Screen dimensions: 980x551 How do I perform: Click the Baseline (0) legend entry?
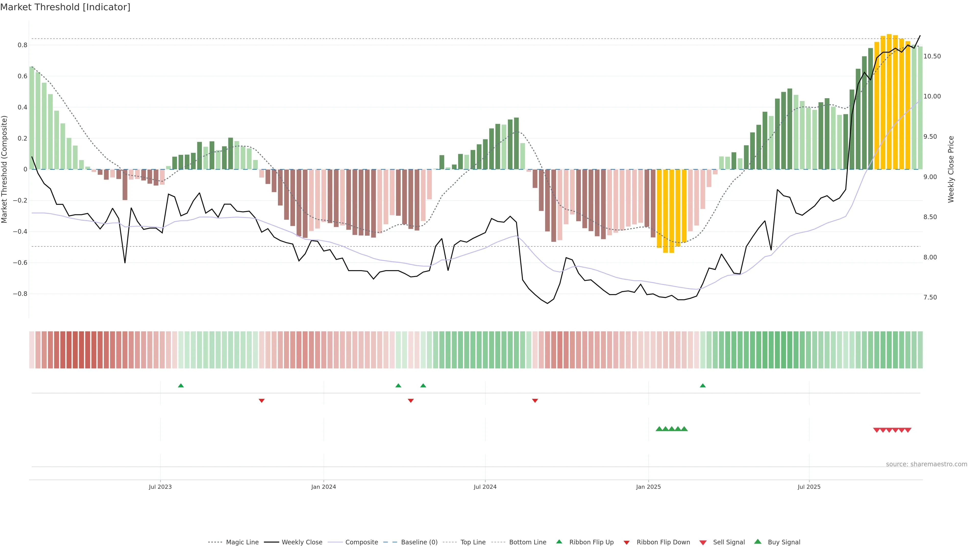[419, 542]
